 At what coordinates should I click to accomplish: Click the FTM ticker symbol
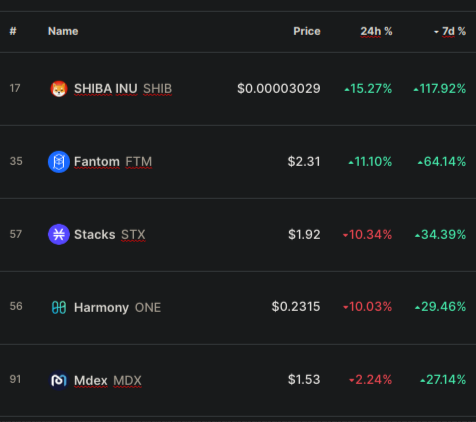139,162
